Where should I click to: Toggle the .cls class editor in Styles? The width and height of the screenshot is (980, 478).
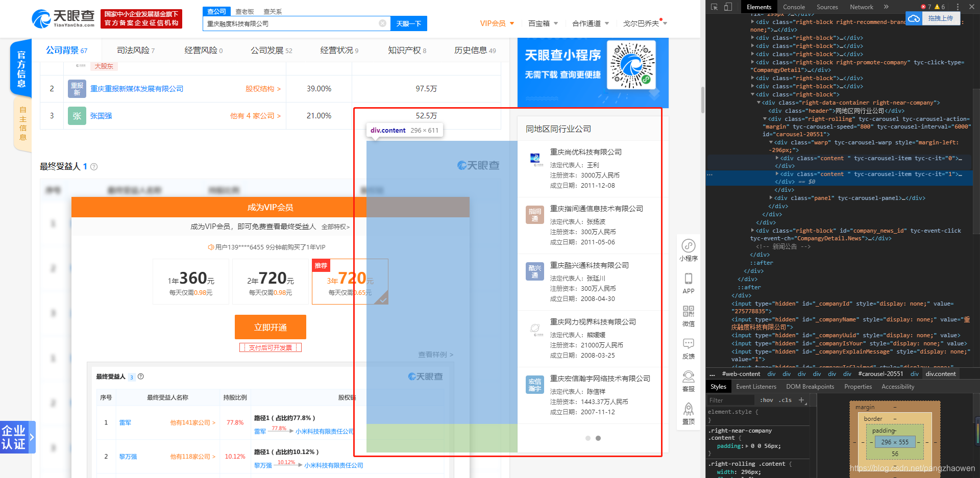pyautogui.click(x=785, y=400)
